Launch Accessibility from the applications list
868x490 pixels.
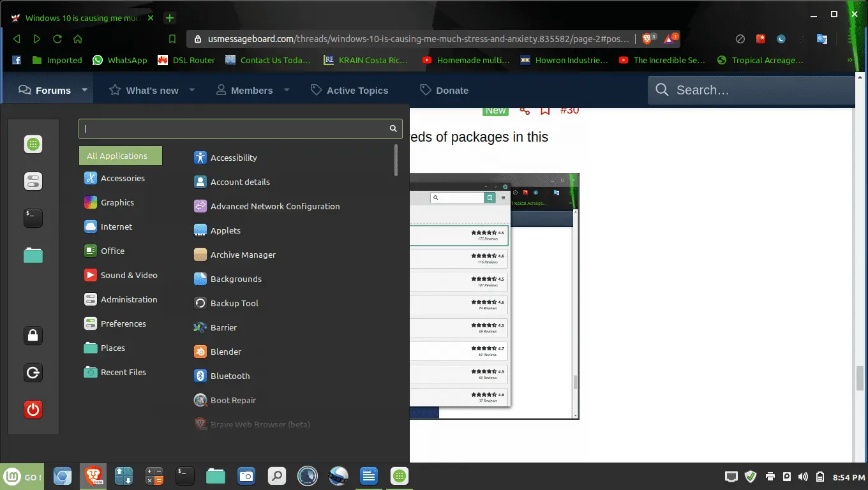(x=225, y=158)
